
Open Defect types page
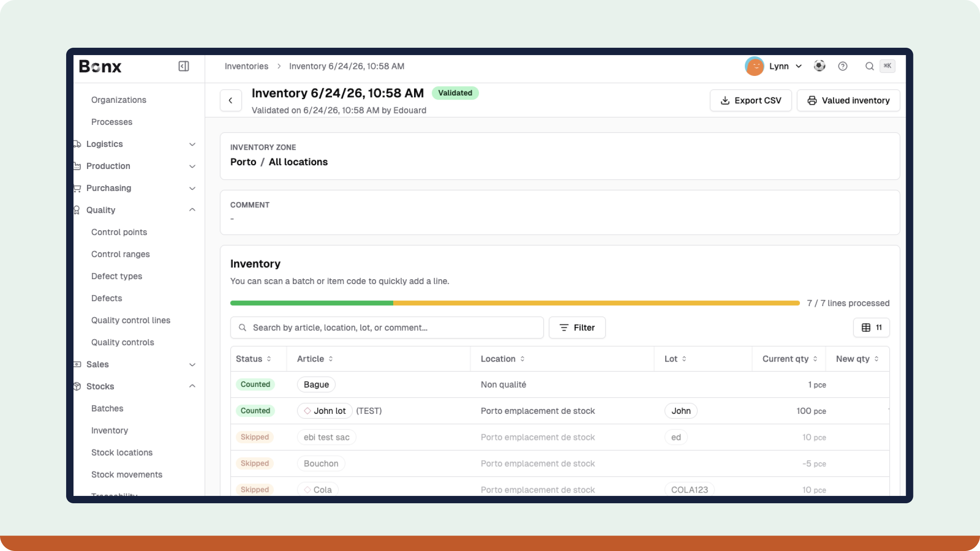click(x=117, y=276)
